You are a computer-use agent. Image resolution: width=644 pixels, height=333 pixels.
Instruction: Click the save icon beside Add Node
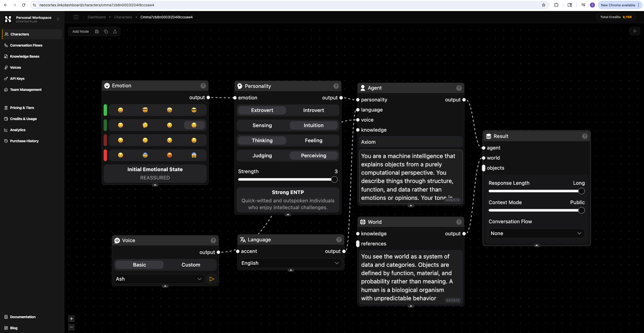tap(97, 31)
